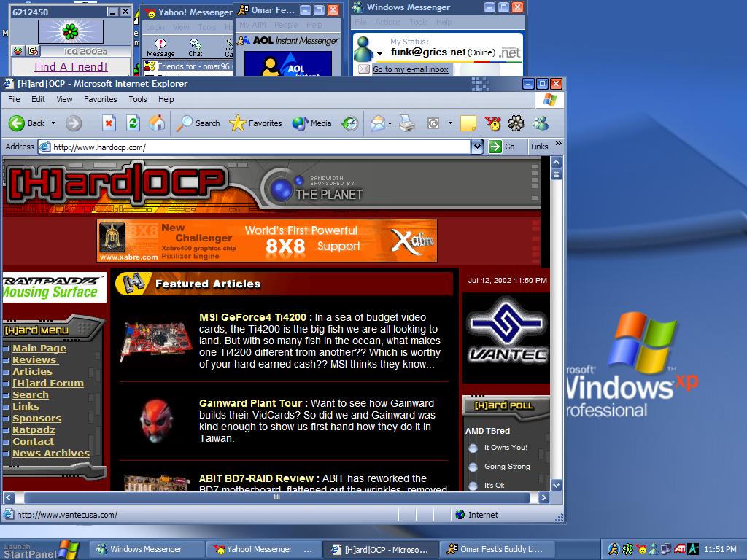Image resolution: width=747 pixels, height=560 pixels.
Task: Open the View menu in Internet Explorer
Action: pos(64,99)
